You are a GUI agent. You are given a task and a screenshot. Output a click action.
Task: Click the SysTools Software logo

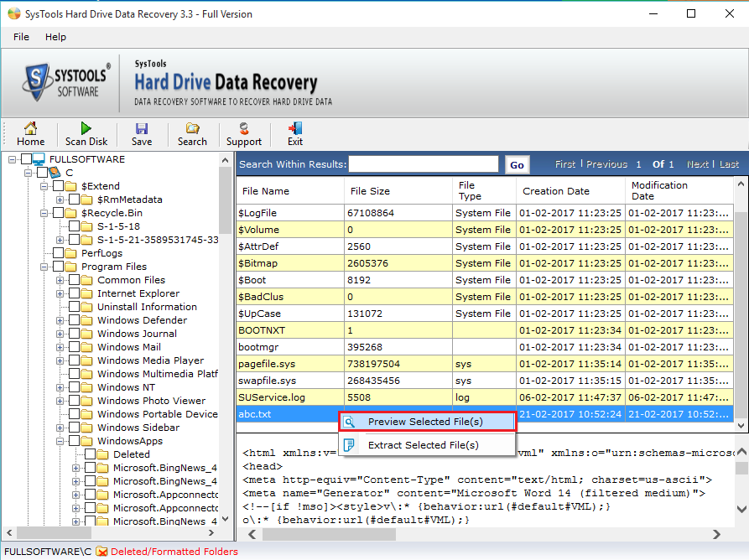point(66,82)
